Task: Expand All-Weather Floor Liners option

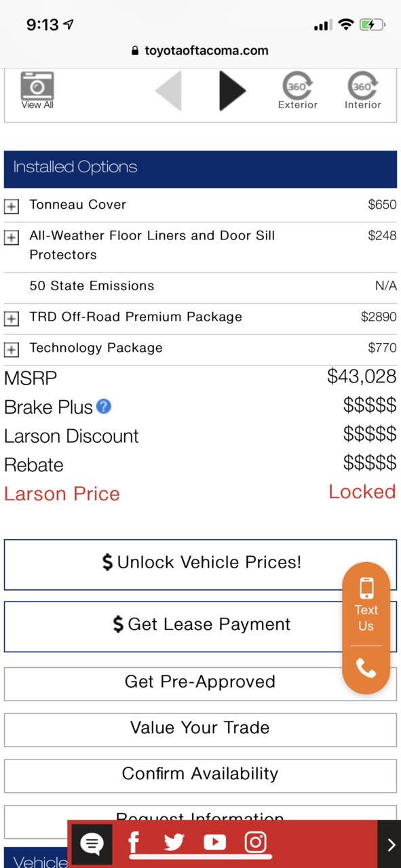Action: click(x=12, y=238)
